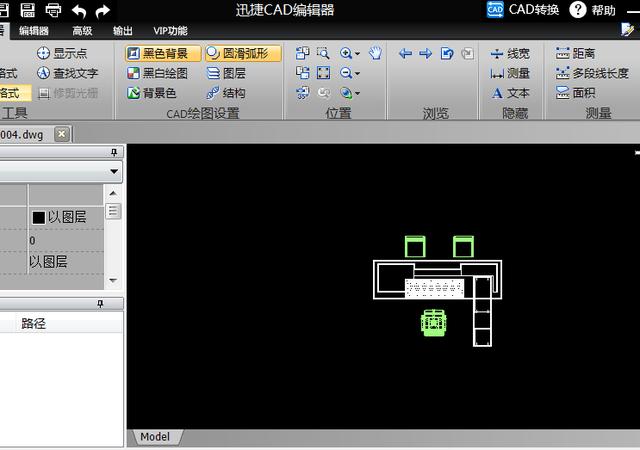
Task: Toggle 文本 text hiding
Action: pyautogui.click(x=510, y=93)
